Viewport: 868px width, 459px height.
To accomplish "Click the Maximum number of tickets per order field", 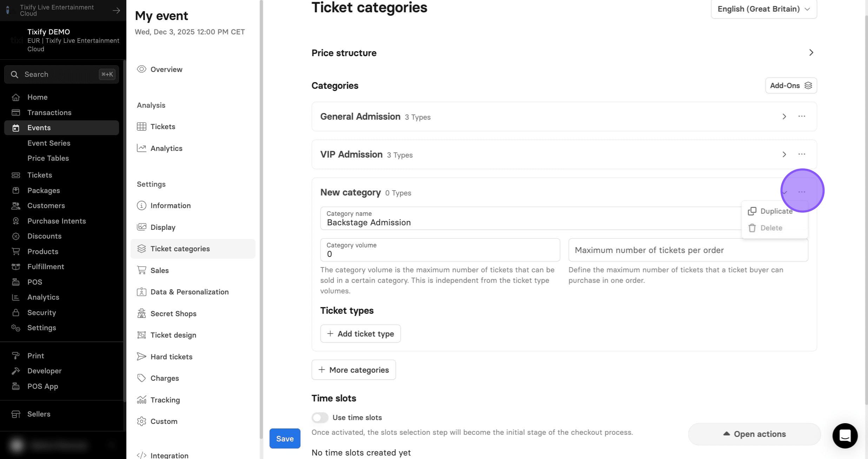I will (x=688, y=250).
